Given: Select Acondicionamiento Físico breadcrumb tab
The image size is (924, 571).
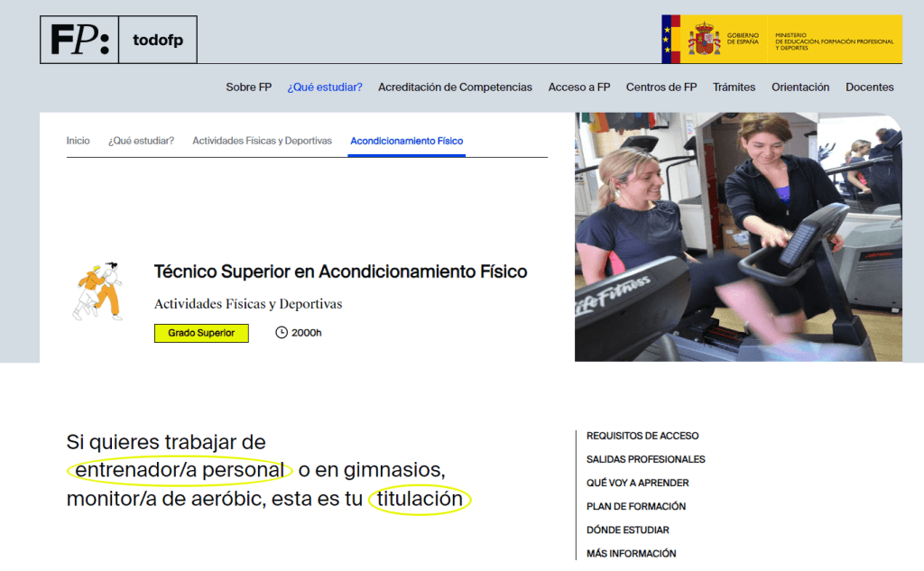Looking at the screenshot, I should (x=407, y=142).
